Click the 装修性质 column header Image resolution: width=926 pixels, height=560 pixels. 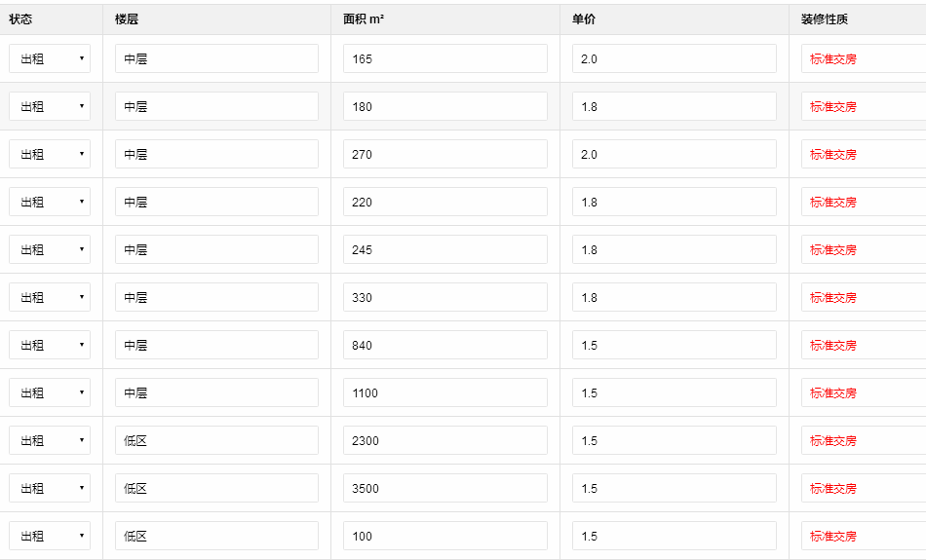tap(824, 19)
